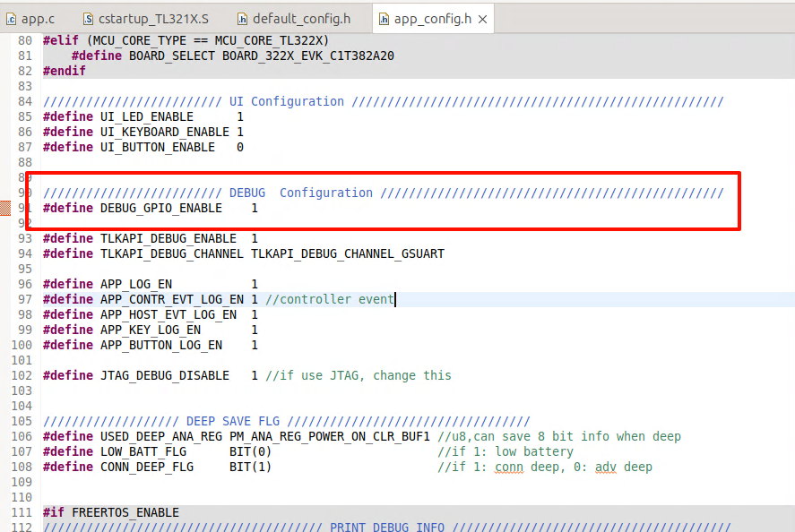Click the value of UI_BUTTON_ENABLE
This screenshot has width=795, height=532.
click(240, 147)
